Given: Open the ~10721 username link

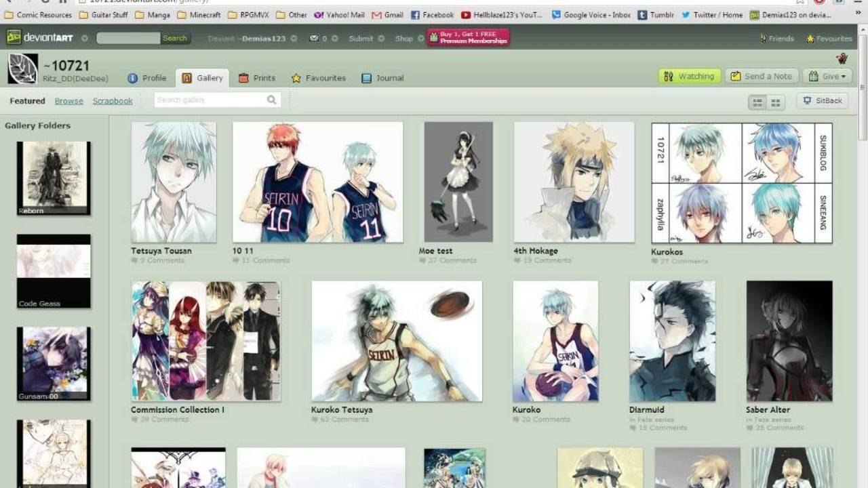Looking at the screenshot, I should [66, 66].
